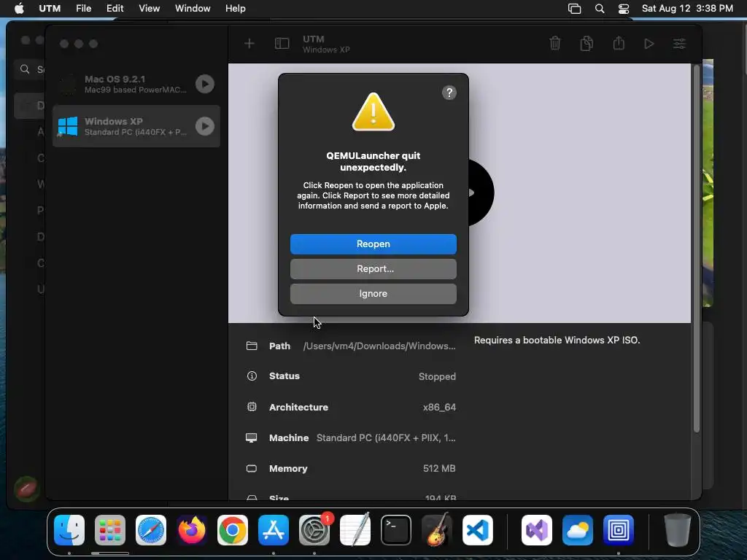This screenshot has width=747, height=560.
Task: Click the Machine value Standard PC (i440FX + PIIX
Action: coord(386,437)
